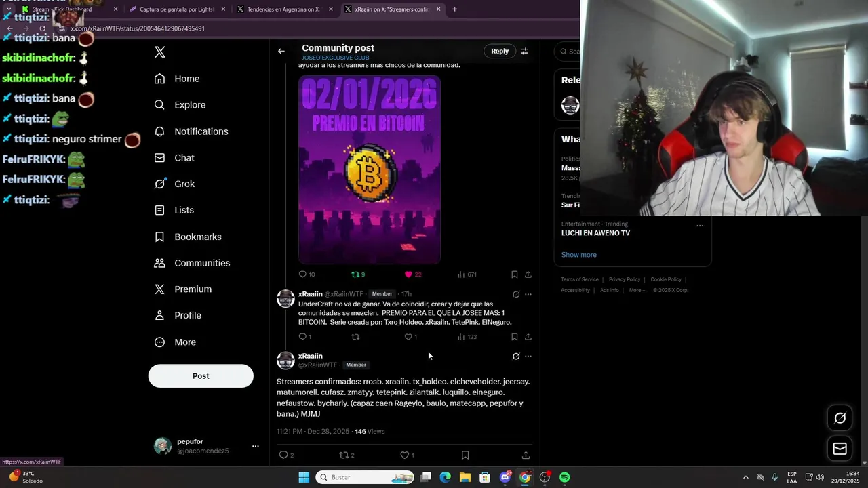This screenshot has width=868, height=488.
Task: Switch to Captura de pantalla por Lightshot tab
Action: click(176, 9)
